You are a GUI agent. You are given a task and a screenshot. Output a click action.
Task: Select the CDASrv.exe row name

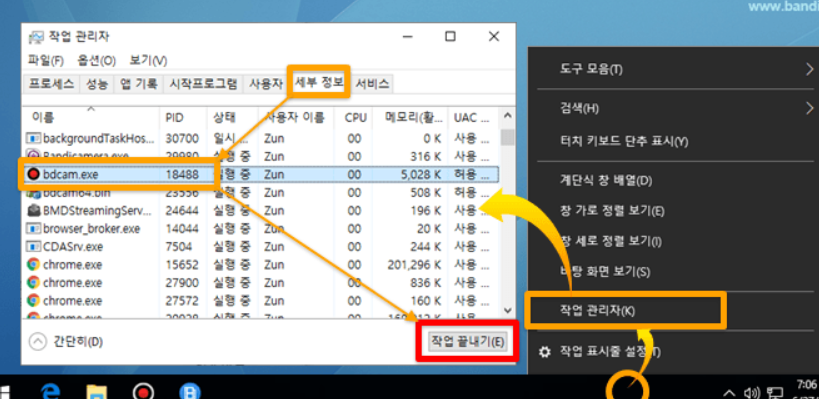(73, 247)
